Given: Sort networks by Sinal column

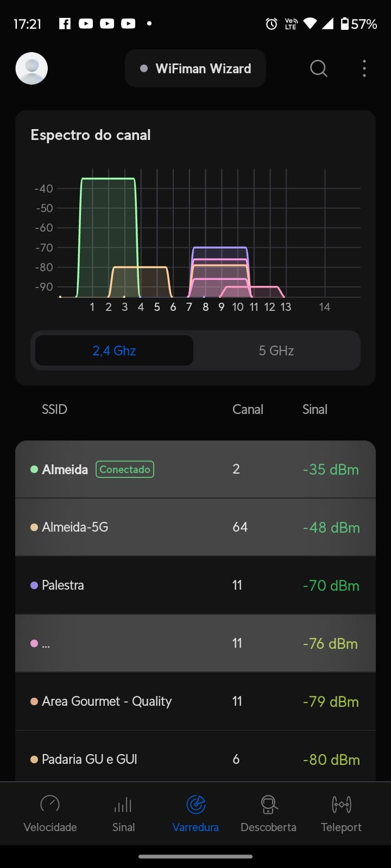Looking at the screenshot, I should 314,410.
